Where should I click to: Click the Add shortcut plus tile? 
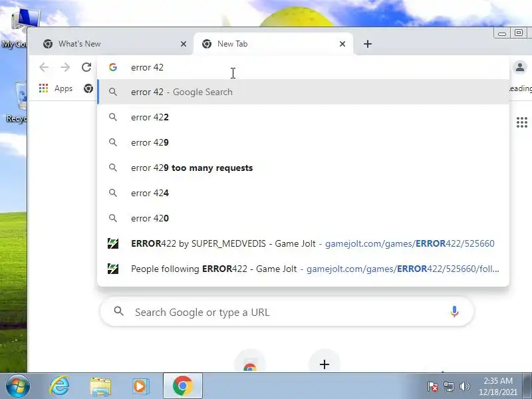coord(325,364)
